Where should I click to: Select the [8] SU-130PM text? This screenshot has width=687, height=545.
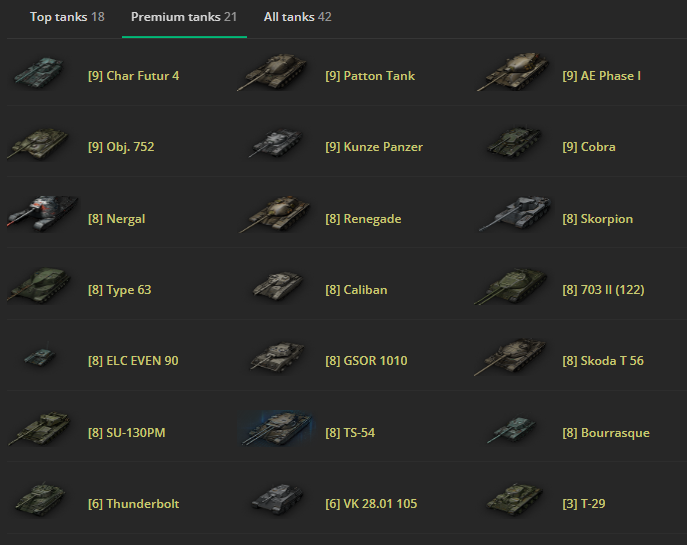127,433
